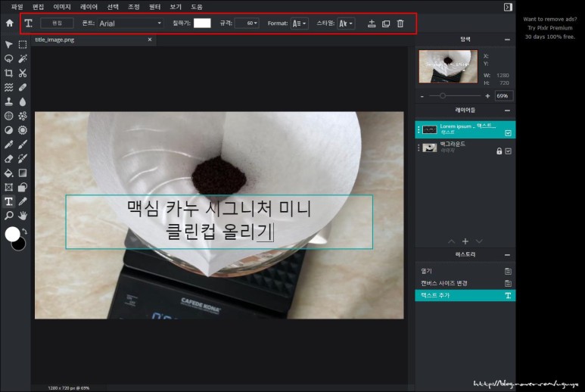Open the 이미지 menu
The image size is (585, 392).
[62, 7]
